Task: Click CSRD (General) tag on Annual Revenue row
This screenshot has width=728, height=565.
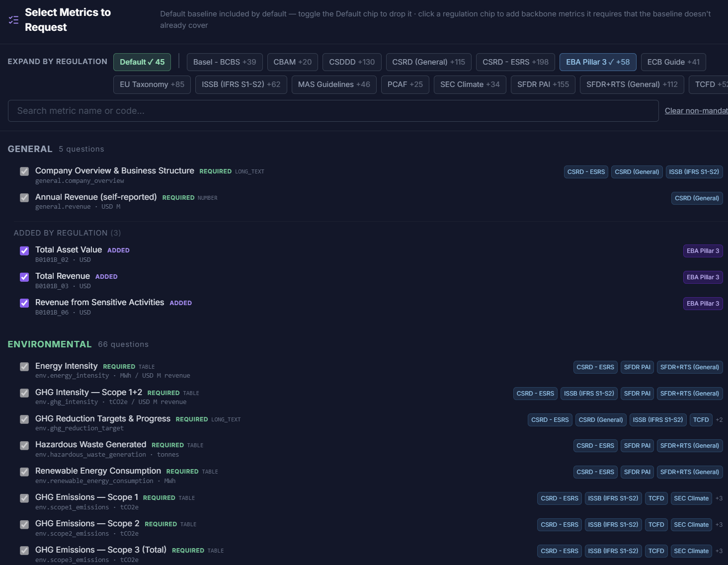Action: tap(697, 198)
